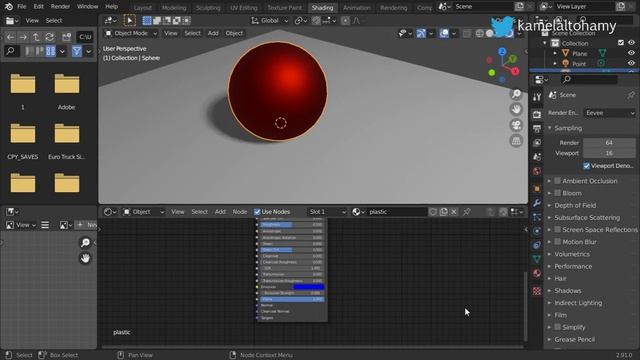The width and height of the screenshot is (640, 360).
Task: Open the File menu
Action: point(22,7)
